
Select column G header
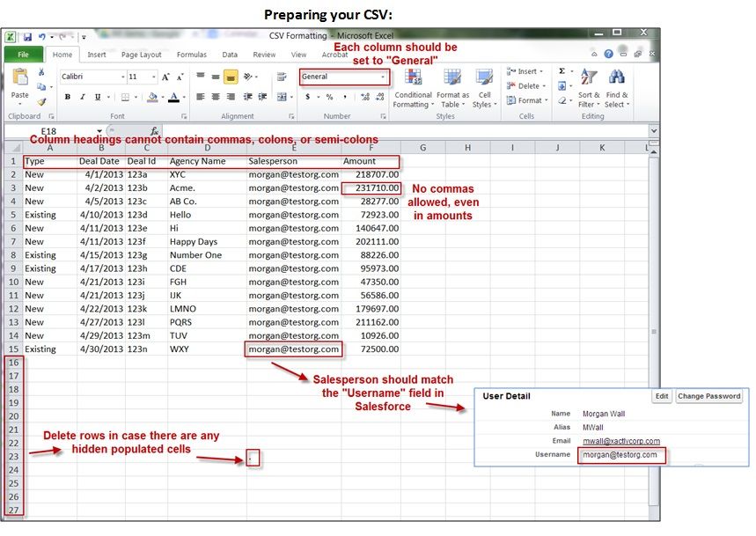click(x=422, y=148)
